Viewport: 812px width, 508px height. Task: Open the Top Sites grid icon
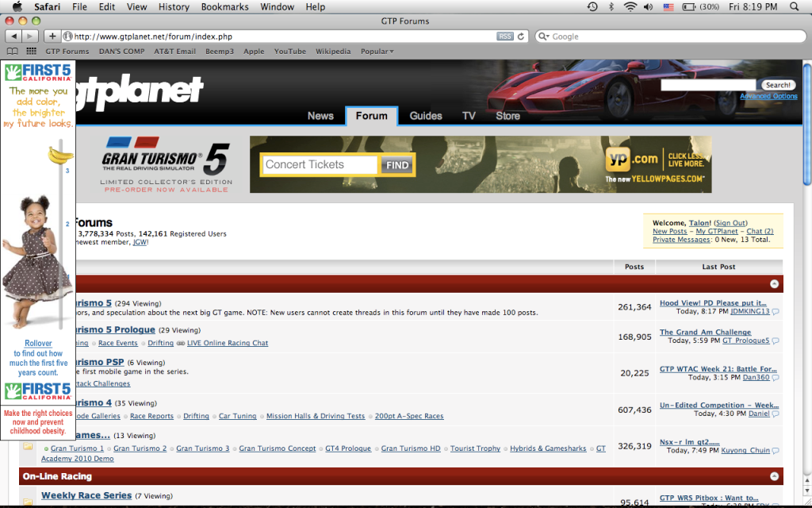[x=32, y=52]
